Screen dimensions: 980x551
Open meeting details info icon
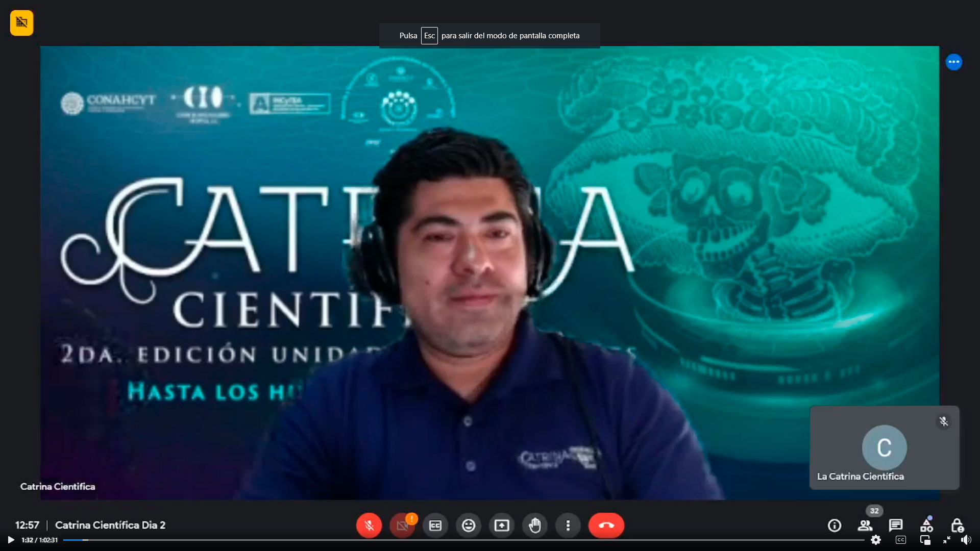pos(835,525)
